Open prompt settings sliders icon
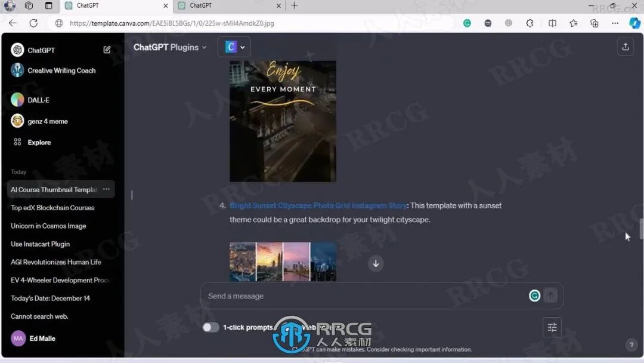644x363 pixels. [x=552, y=327]
